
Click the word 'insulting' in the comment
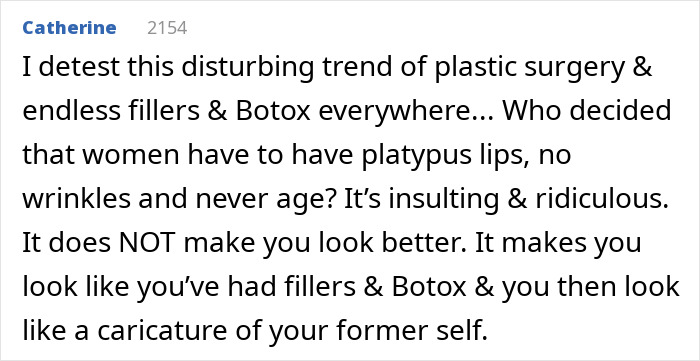click(443, 201)
